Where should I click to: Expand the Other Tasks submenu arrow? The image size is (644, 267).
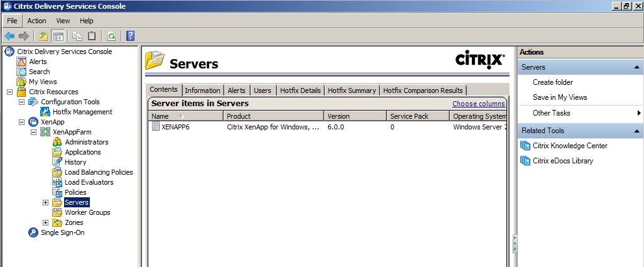click(x=639, y=113)
